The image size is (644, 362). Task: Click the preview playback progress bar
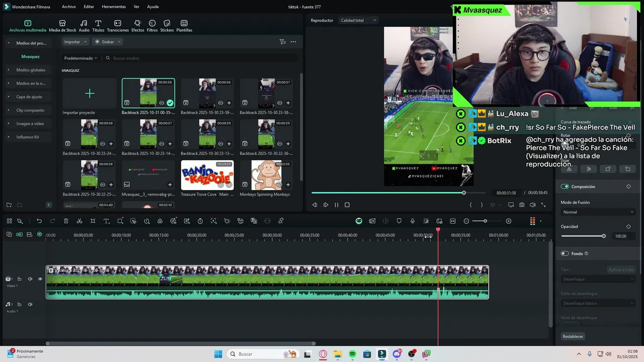(398, 193)
